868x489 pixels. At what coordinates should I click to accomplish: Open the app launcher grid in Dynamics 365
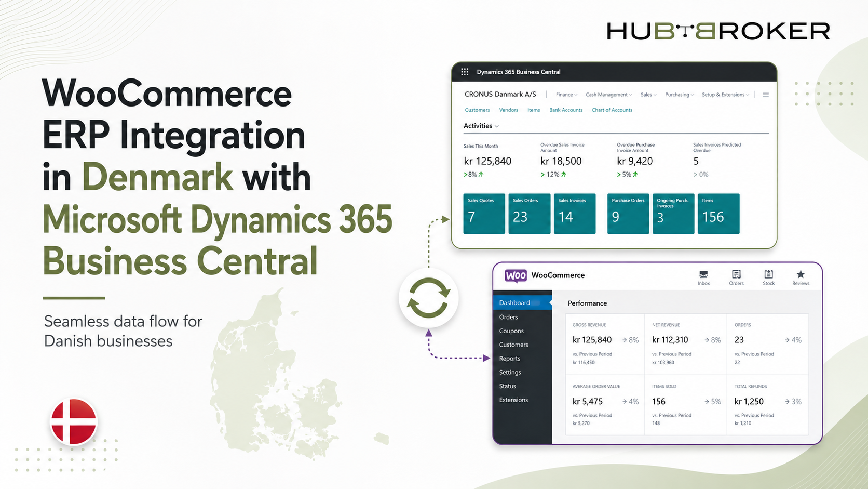click(465, 72)
